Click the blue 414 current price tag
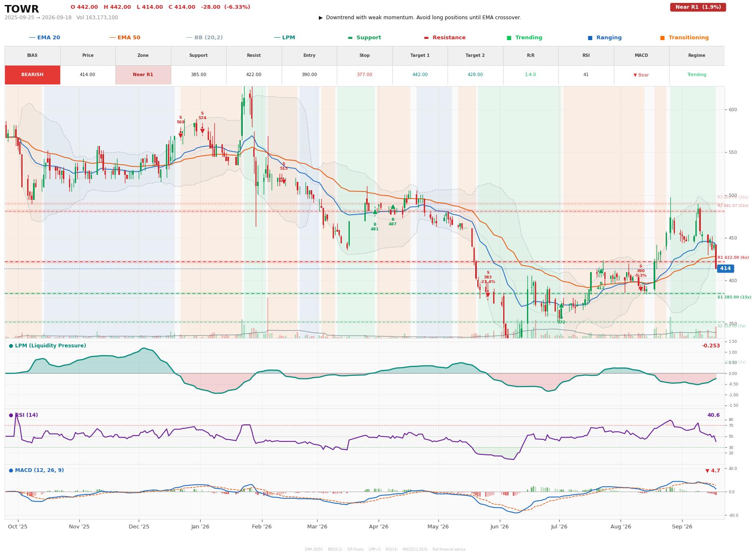 click(x=725, y=269)
